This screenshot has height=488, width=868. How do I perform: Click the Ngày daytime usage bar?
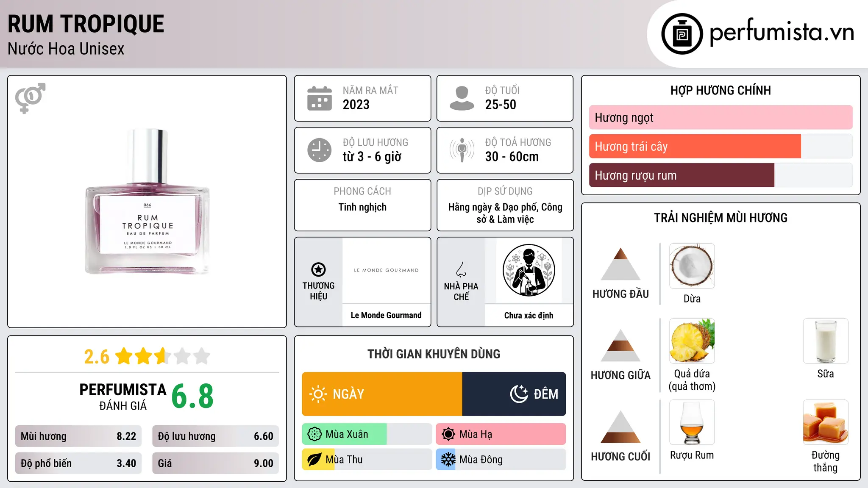click(x=382, y=394)
